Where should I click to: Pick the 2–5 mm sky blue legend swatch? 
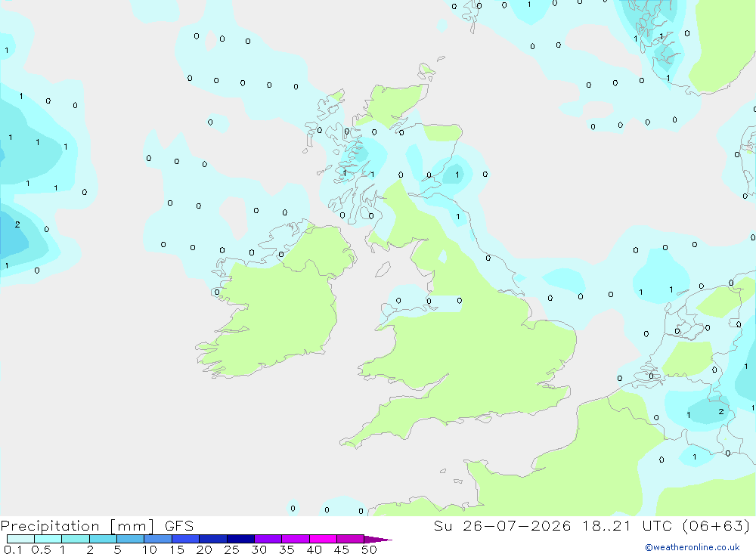tap(103, 539)
